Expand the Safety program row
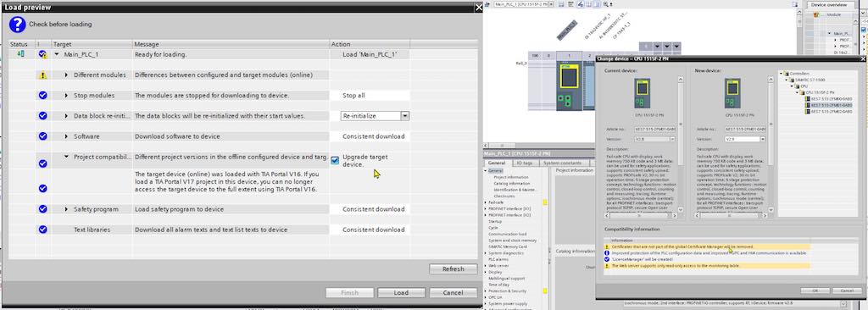868x310 pixels. 66,209
